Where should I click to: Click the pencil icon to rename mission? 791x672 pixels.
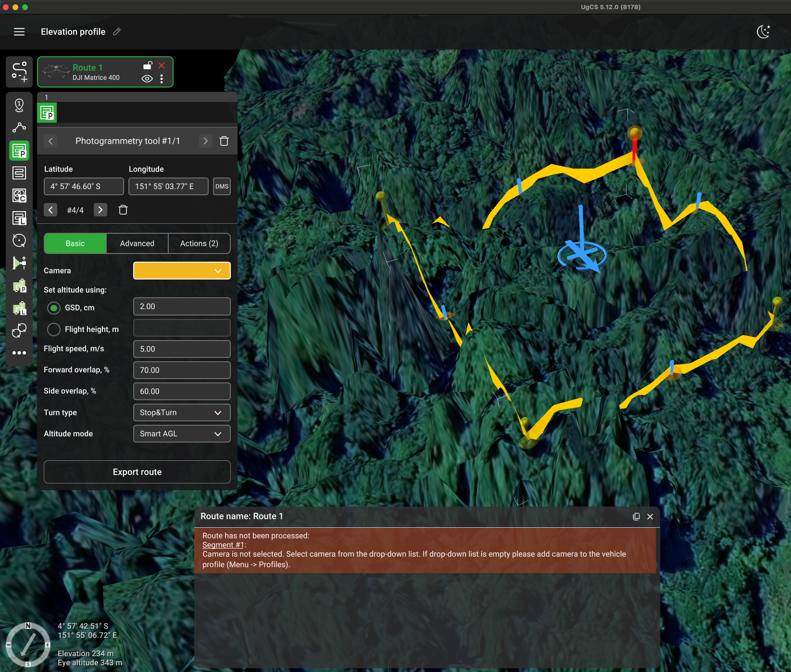(117, 32)
